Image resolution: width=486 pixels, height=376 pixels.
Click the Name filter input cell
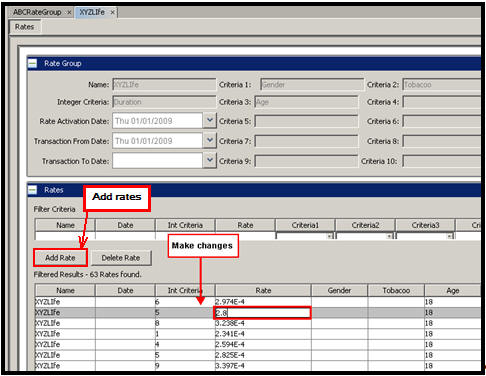pos(65,236)
